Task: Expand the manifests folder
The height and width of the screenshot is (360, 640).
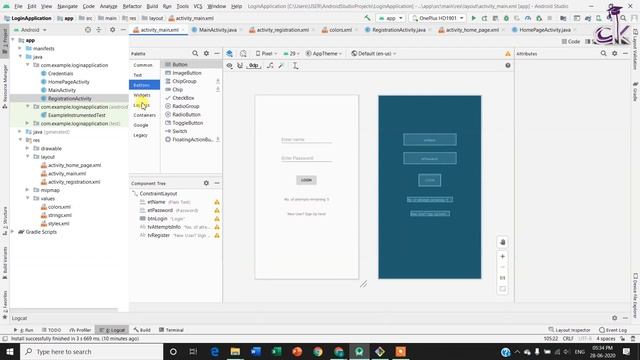Action: click(20, 48)
